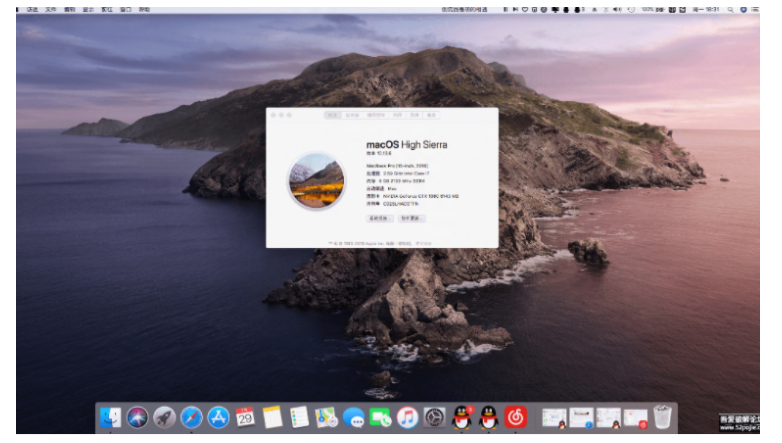Open the App Store dock icon
This screenshot has height=443, width=782.
pyautogui.click(x=218, y=417)
